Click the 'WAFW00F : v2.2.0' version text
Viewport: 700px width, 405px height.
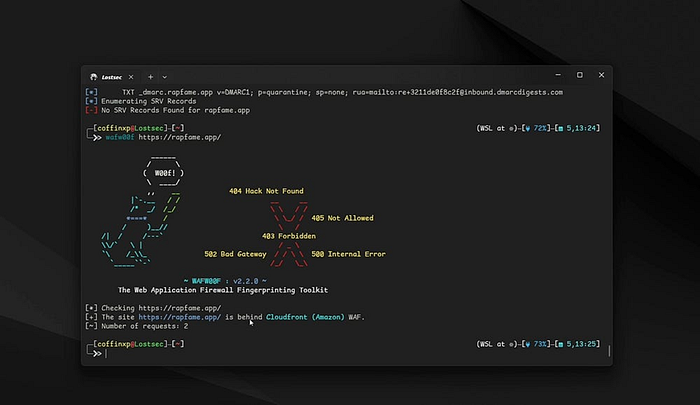[x=225, y=281]
